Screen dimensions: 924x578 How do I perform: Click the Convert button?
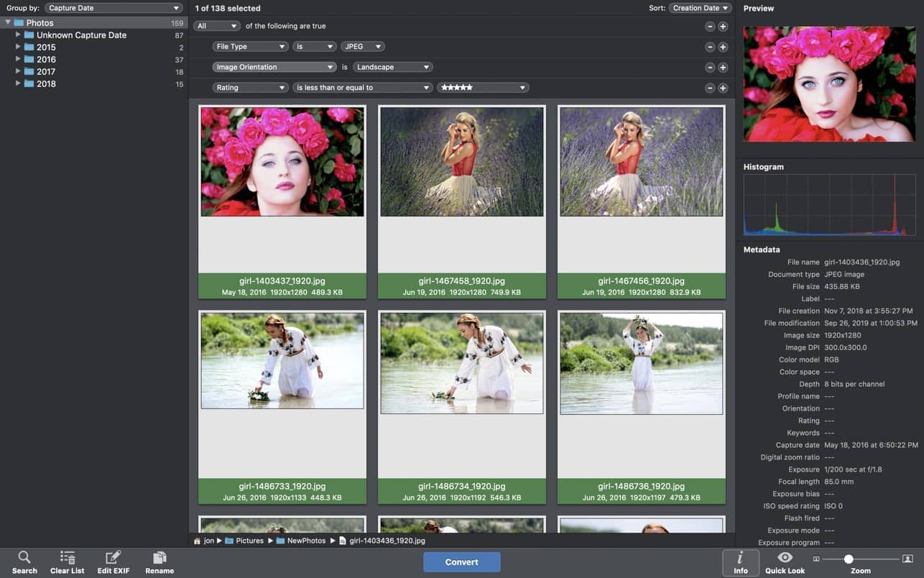click(x=461, y=562)
